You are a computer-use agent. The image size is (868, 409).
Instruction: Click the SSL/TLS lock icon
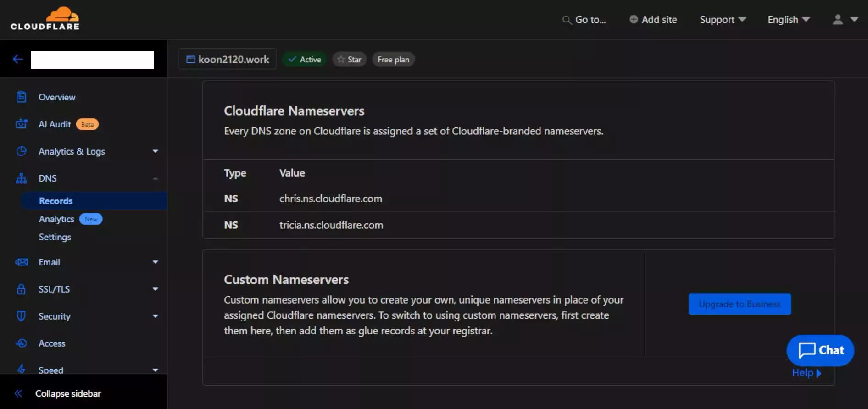(21, 289)
